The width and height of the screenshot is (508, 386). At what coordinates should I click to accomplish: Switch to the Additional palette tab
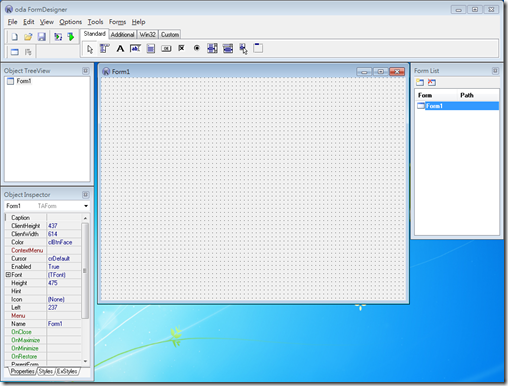[122, 35]
